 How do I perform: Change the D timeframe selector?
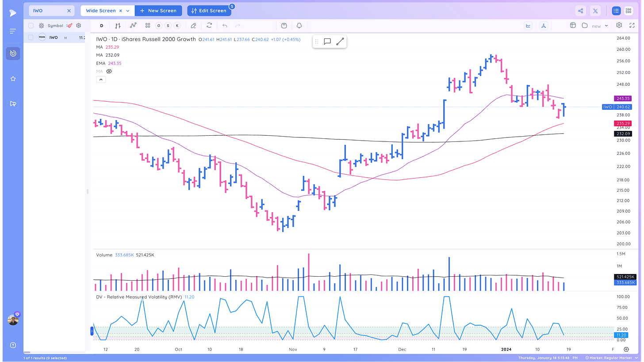tap(102, 26)
